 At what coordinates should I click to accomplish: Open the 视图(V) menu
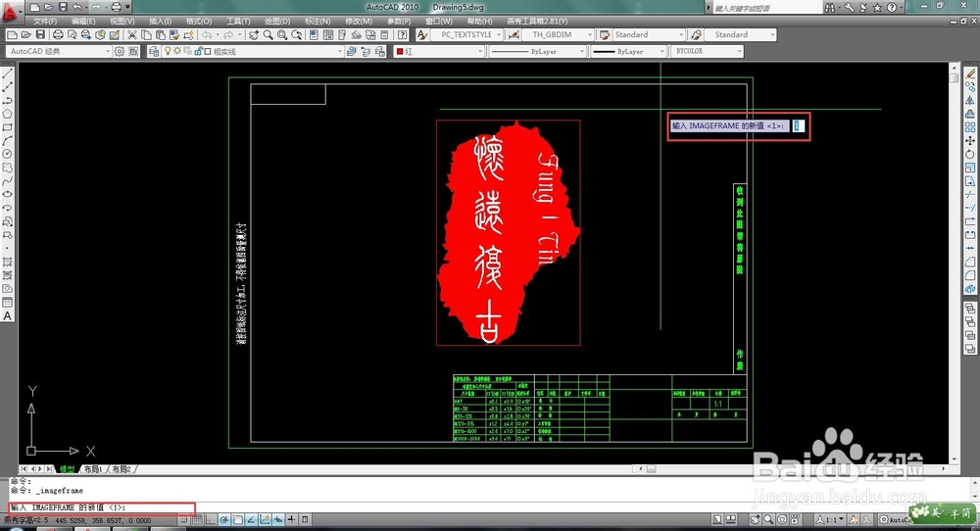122,22
